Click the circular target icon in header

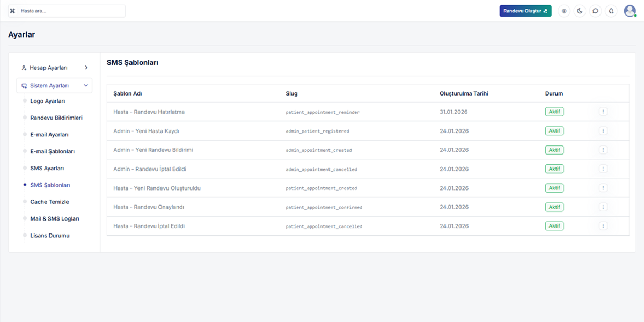[x=563, y=11]
